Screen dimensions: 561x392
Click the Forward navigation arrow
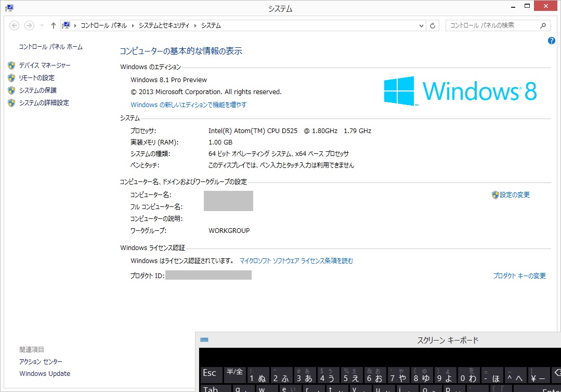click(x=29, y=25)
